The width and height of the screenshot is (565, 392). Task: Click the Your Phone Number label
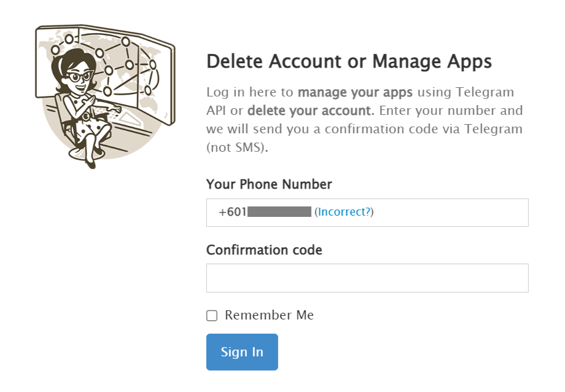(x=269, y=184)
